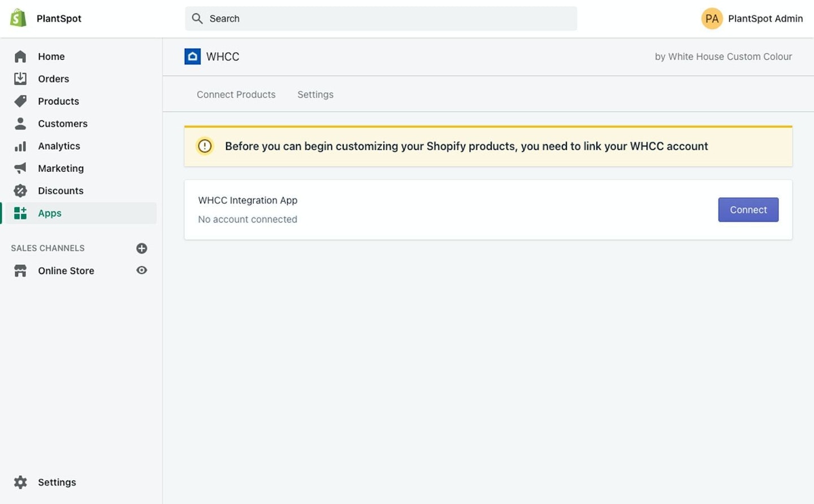Click the search magnifier icon
Viewport: 814px width, 504px height.
click(197, 19)
